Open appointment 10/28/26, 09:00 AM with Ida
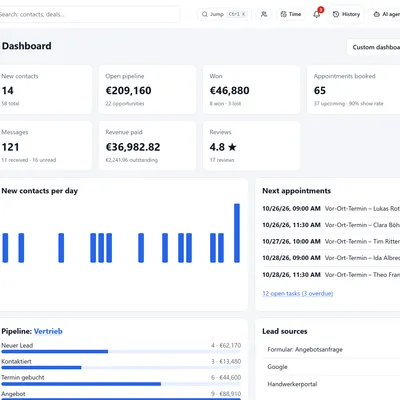 [x=331, y=258]
